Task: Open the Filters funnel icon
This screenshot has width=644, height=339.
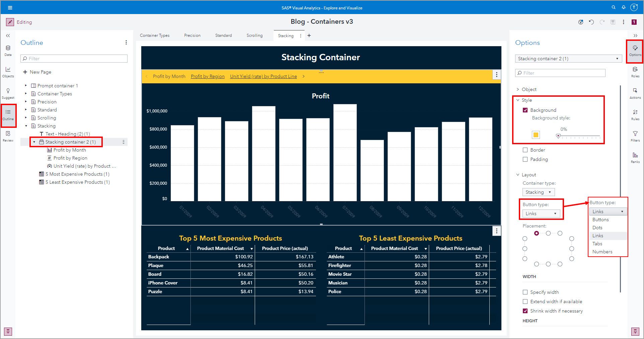Action: point(635,136)
